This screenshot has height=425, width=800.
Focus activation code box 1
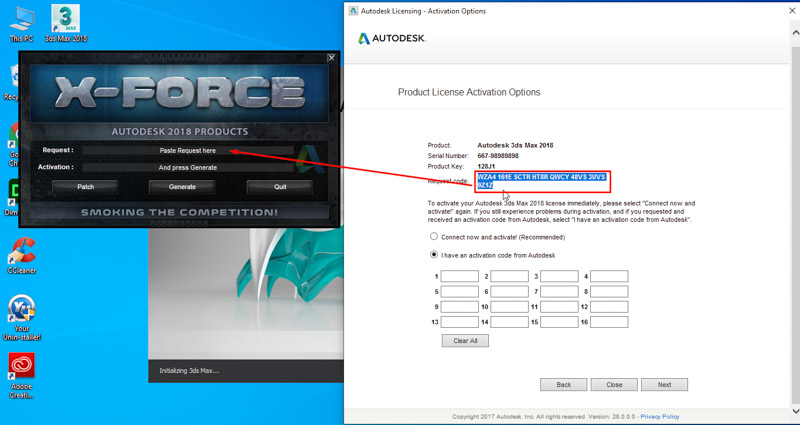tap(460, 277)
